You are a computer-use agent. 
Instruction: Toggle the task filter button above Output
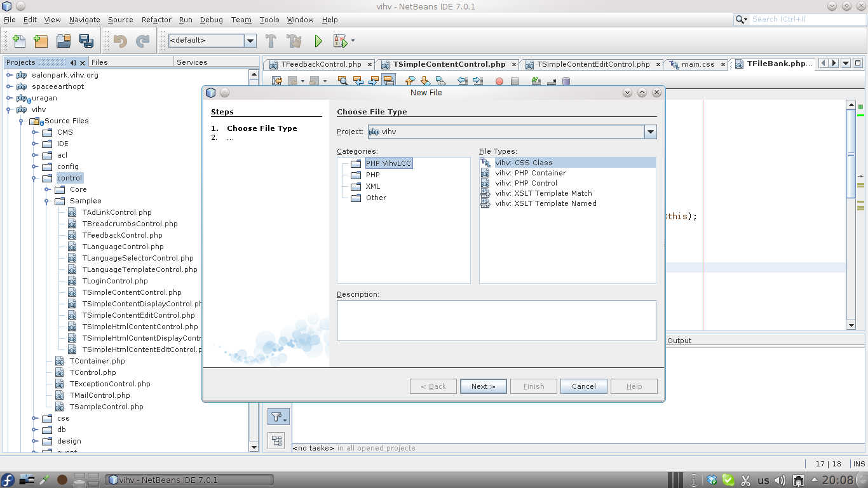[x=276, y=416]
